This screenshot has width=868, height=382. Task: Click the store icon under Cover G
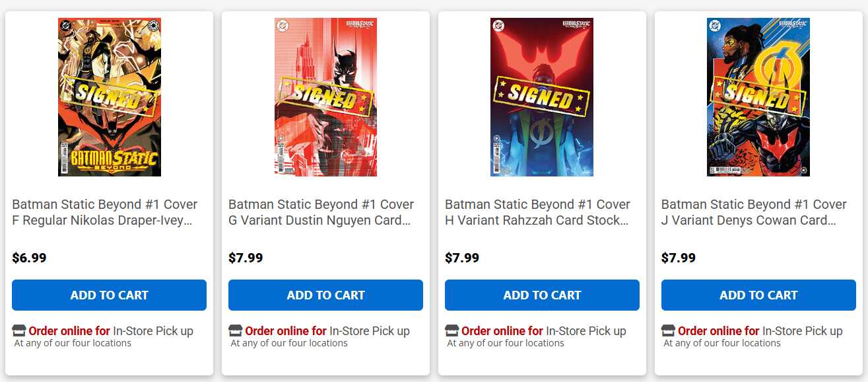(235, 330)
